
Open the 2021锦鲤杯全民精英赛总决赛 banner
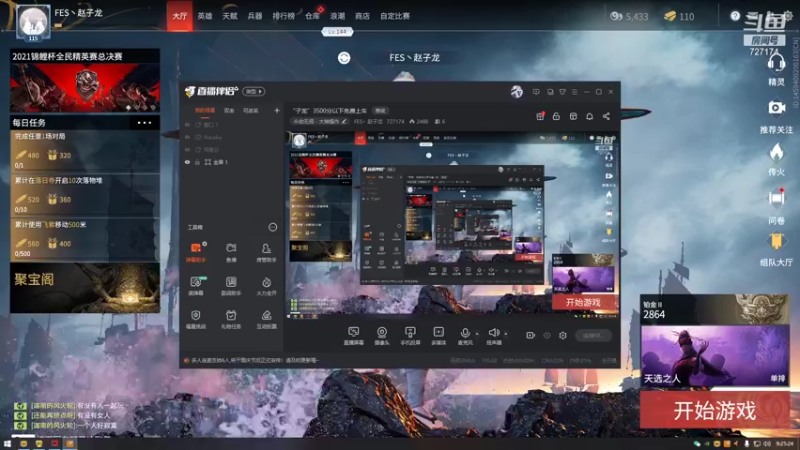(x=85, y=81)
